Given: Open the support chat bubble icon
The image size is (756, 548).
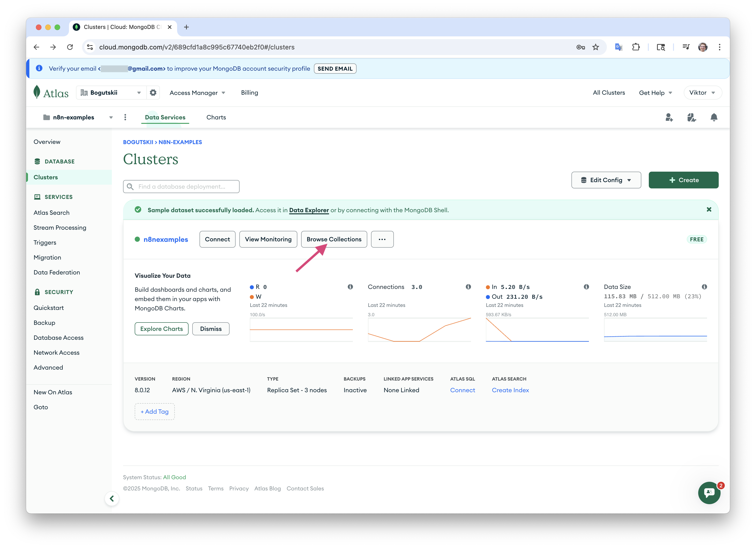Looking at the screenshot, I should click(709, 493).
